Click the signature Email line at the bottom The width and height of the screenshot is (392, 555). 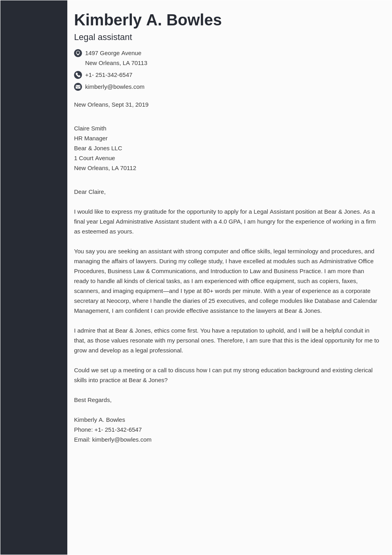113,440
